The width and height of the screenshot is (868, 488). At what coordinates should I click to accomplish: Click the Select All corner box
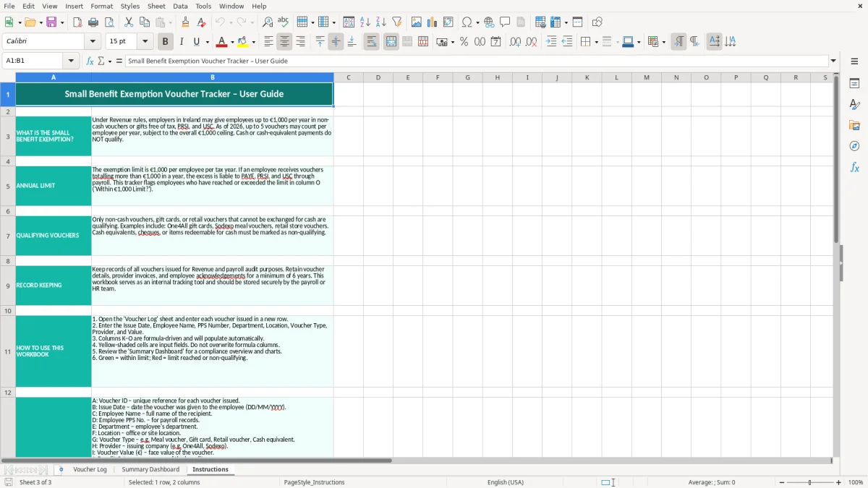(8, 77)
